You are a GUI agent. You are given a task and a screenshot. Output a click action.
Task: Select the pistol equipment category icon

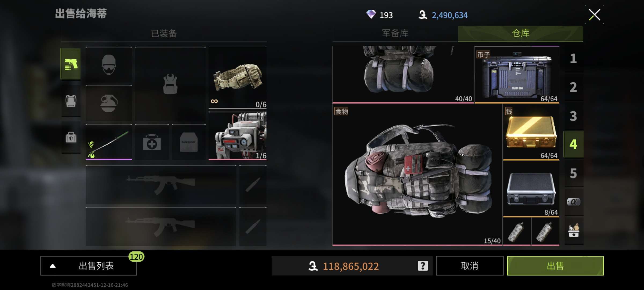[x=71, y=64]
